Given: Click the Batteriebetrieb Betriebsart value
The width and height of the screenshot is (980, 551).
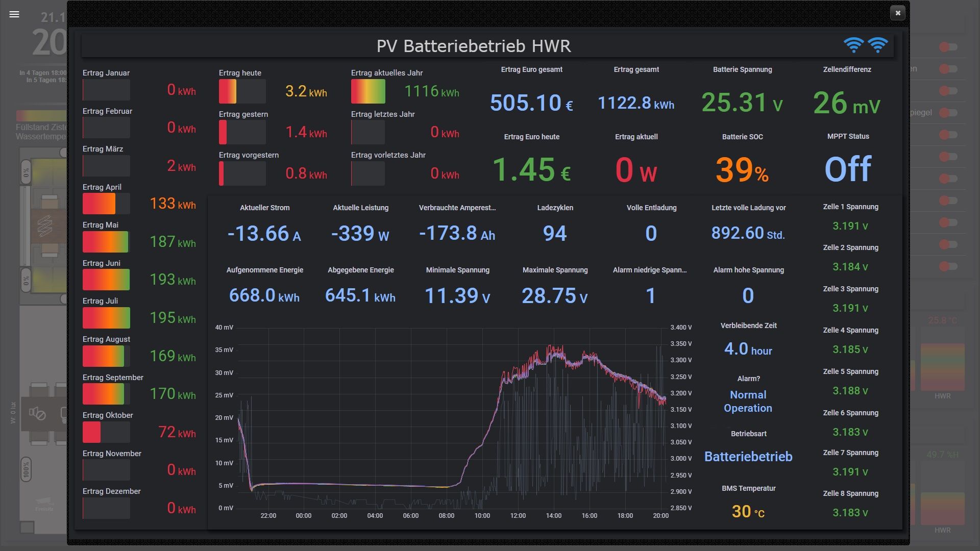Looking at the screenshot, I should (x=748, y=457).
